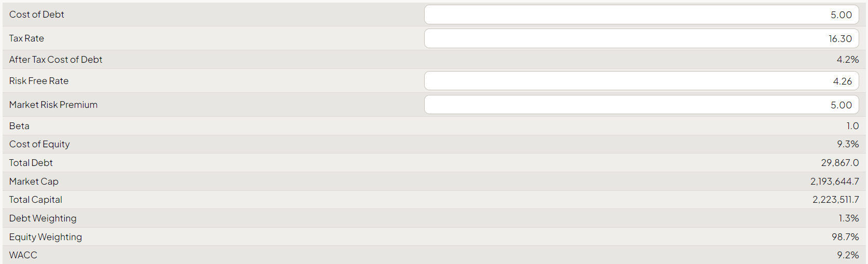Viewport: 868px width, 264px height.
Task: Click the Cost of Debt input field
Action: coord(641,15)
